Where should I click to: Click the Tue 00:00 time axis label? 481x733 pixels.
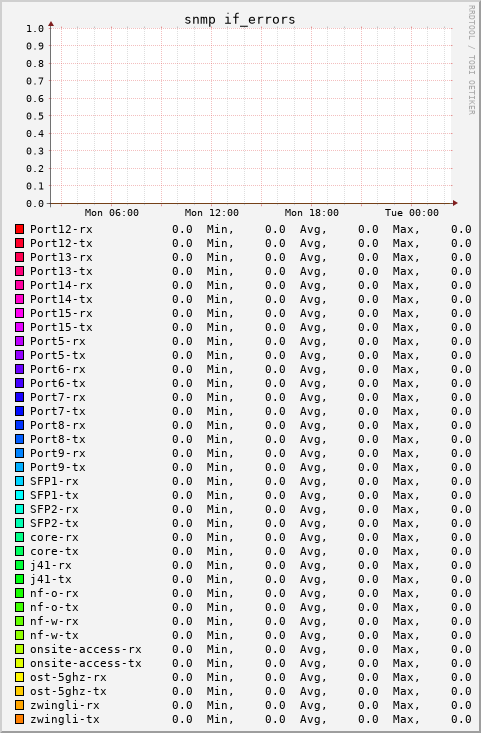pyautogui.click(x=412, y=213)
